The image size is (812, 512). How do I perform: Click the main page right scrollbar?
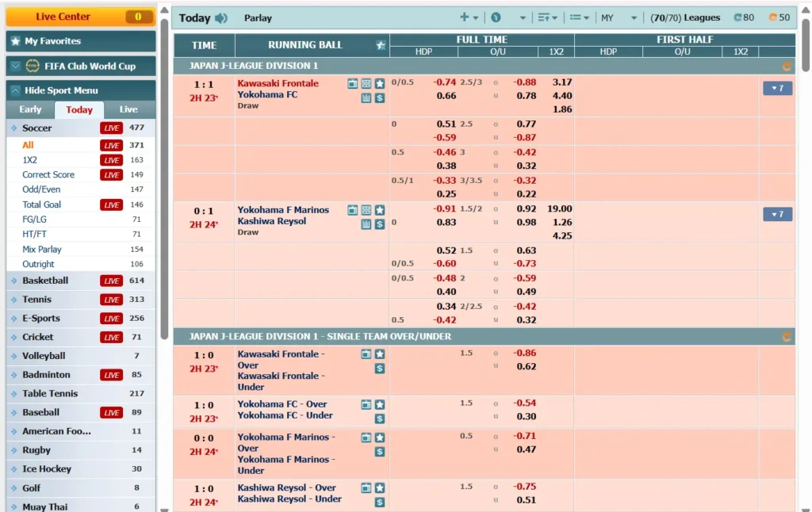[x=806, y=45]
